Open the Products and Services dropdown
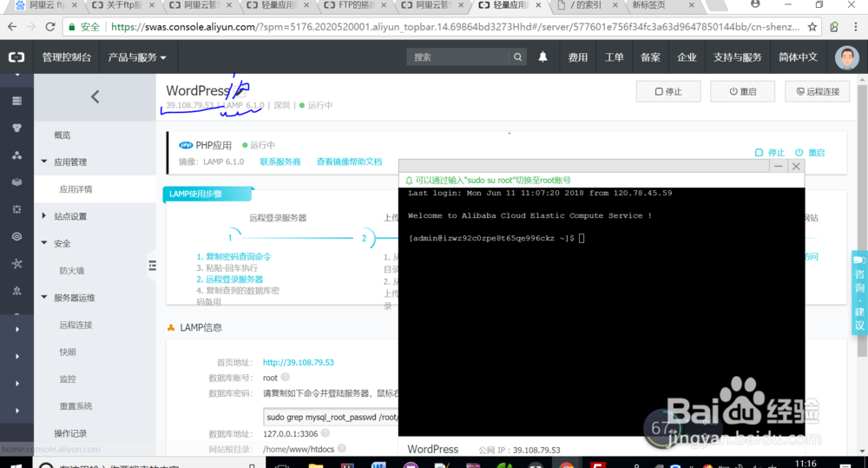Screen dimensions: 868x468 coord(137,57)
